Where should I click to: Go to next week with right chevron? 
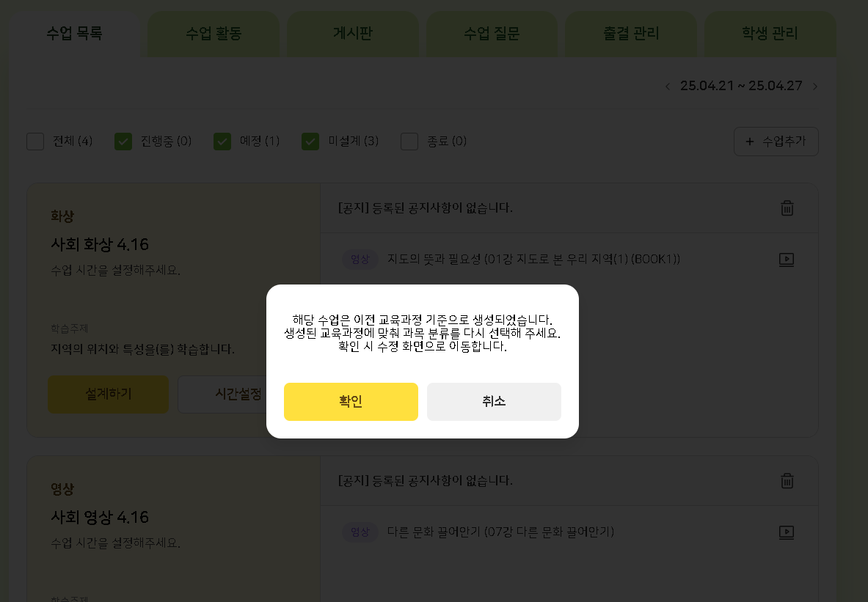814,87
